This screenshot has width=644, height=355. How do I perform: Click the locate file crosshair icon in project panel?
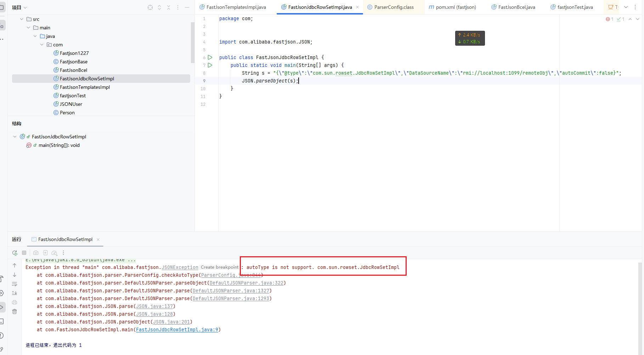150,7
